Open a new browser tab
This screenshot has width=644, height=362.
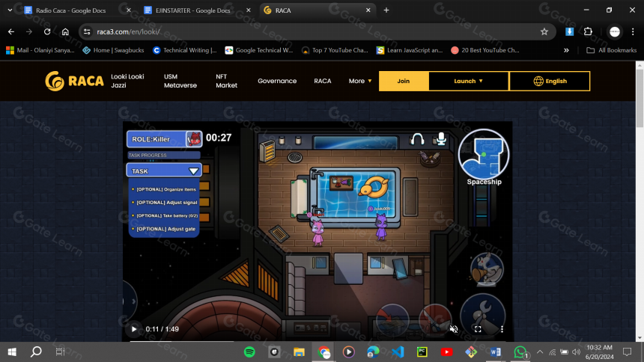386,10
